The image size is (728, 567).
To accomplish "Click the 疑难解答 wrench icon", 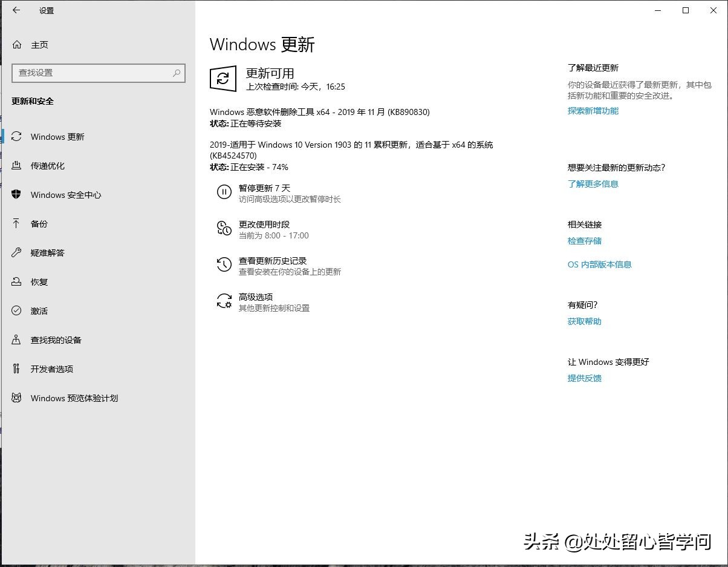I will pyautogui.click(x=16, y=253).
